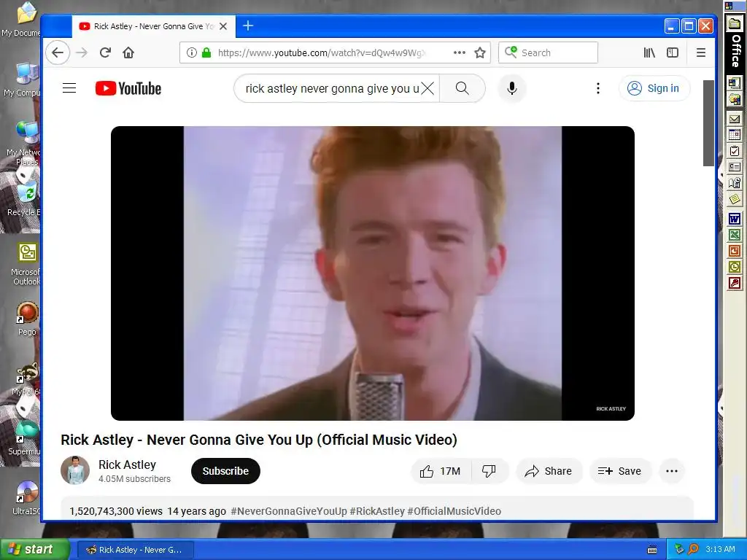Click the safely remove hardware tray icon
The width and height of the screenshot is (747, 560).
click(x=679, y=550)
